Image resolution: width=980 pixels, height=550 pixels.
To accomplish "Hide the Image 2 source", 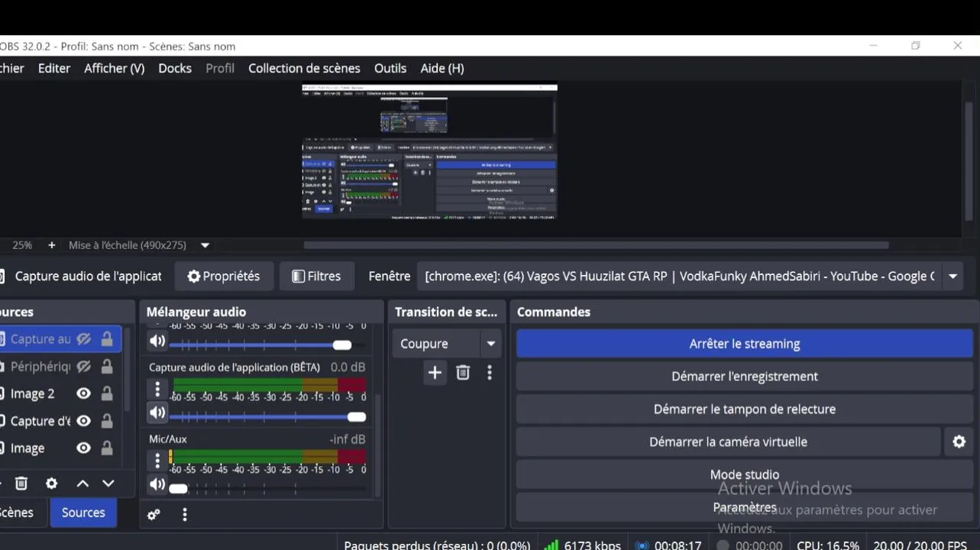I will point(84,394).
